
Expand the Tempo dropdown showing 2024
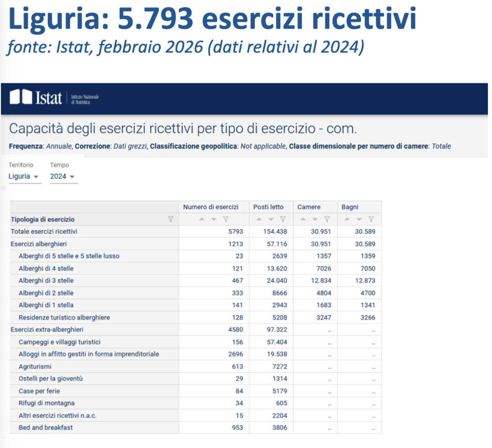[x=63, y=176]
